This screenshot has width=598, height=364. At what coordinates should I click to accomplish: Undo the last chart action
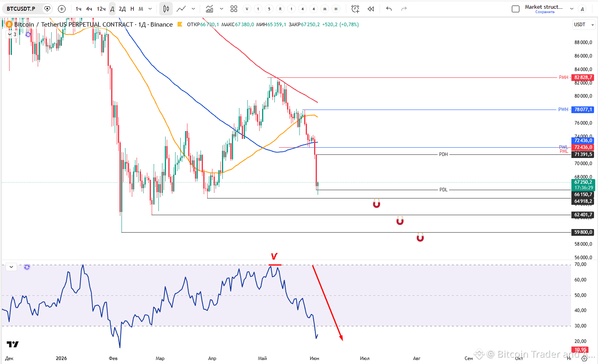(x=389, y=9)
